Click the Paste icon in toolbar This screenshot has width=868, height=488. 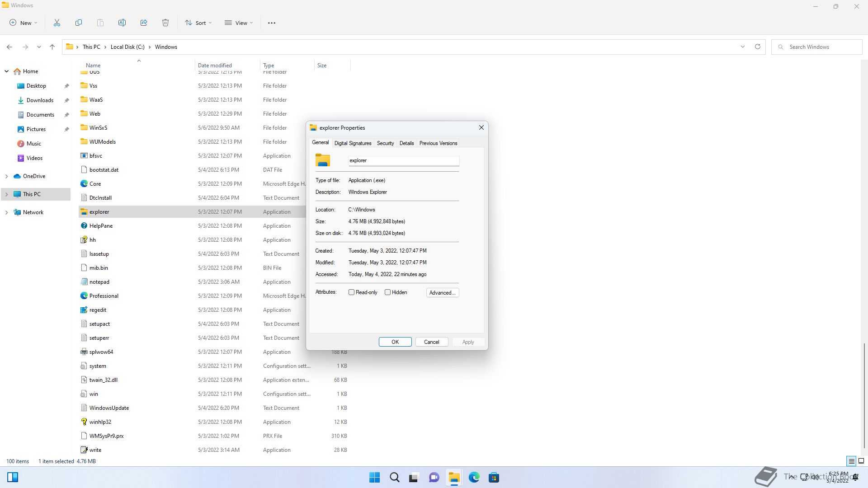tap(100, 23)
